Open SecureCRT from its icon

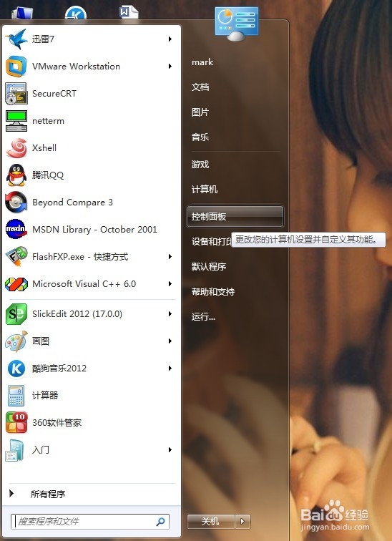[16, 94]
